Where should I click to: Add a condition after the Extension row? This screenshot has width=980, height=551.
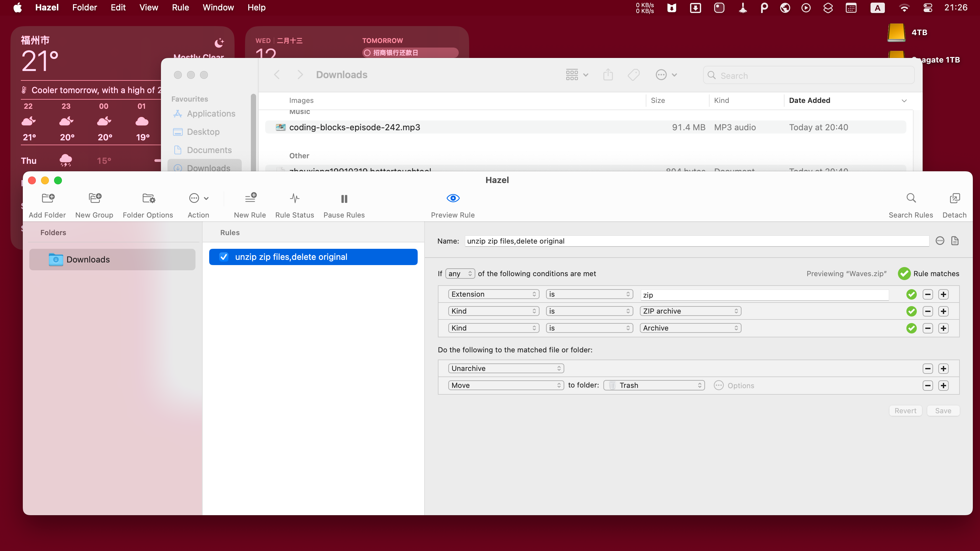(944, 294)
